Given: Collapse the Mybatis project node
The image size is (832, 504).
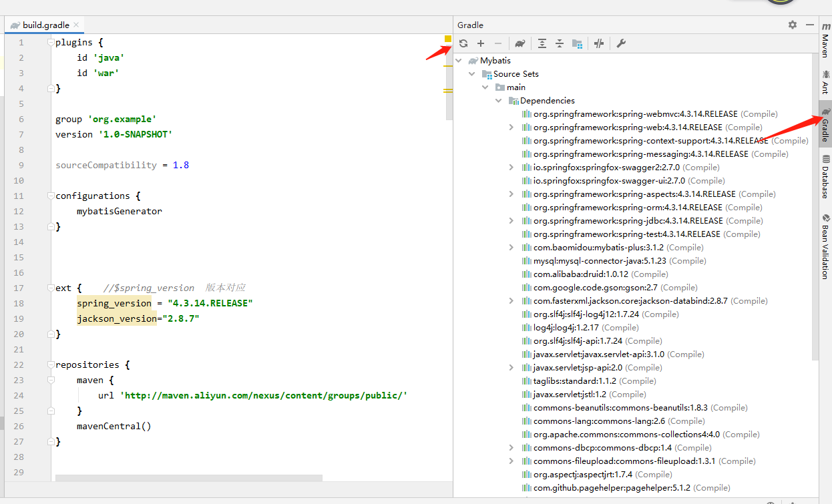Looking at the screenshot, I should pos(459,61).
